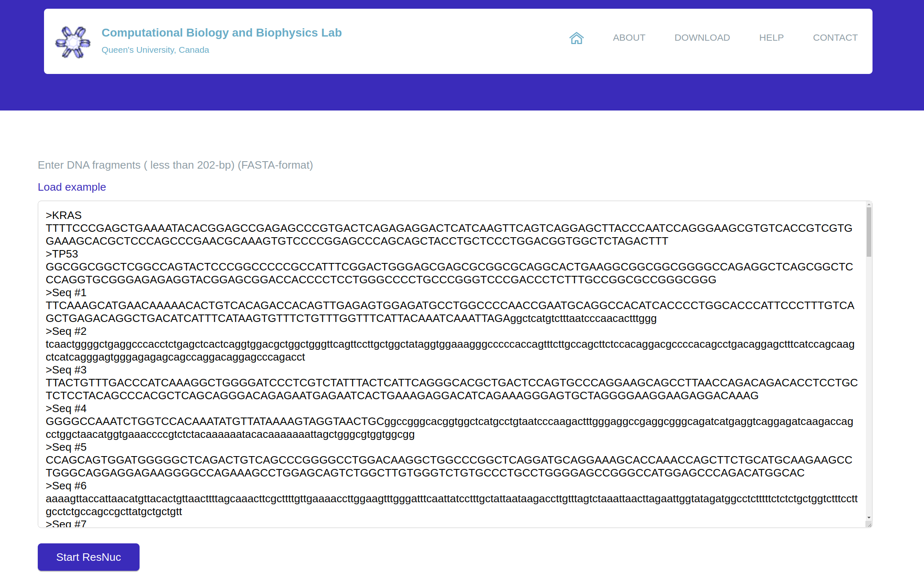Click the home icon in navigation
The width and height of the screenshot is (924, 582).
pyautogui.click(x=576, y=38)
